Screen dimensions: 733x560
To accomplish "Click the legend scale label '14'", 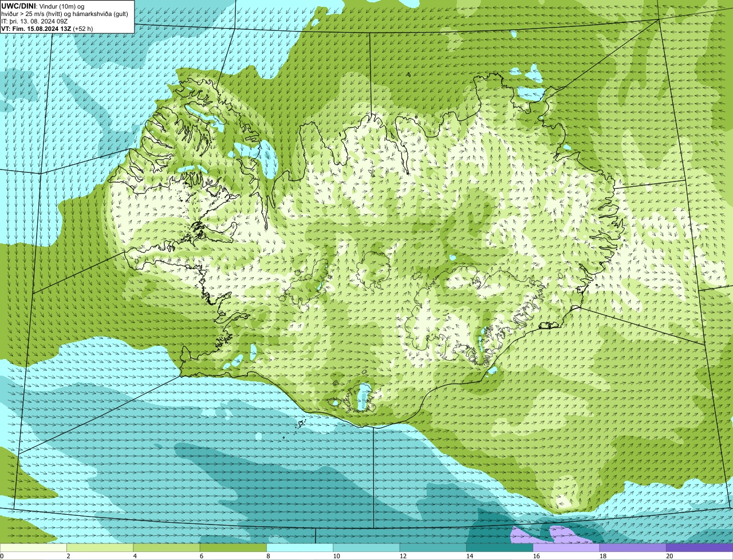I will [x=470, y=556].
